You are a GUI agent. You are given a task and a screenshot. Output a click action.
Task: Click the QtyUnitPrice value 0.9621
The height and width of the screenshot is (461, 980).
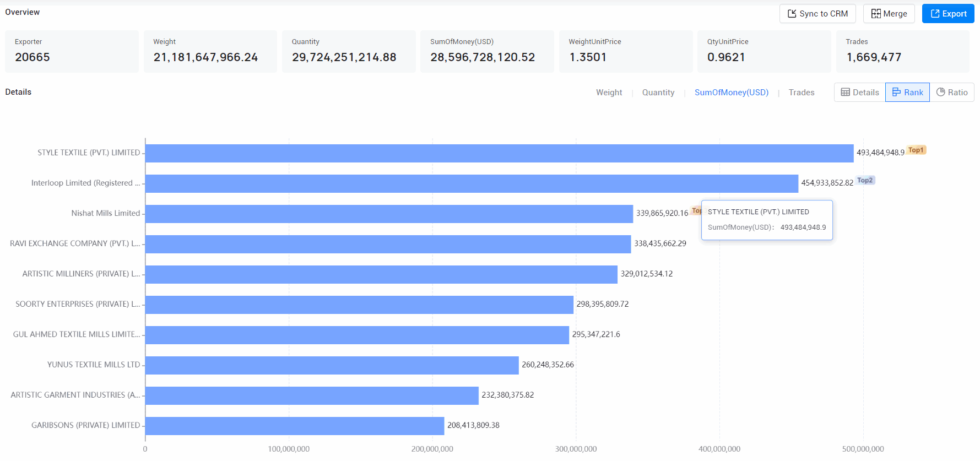coord(726,57)
